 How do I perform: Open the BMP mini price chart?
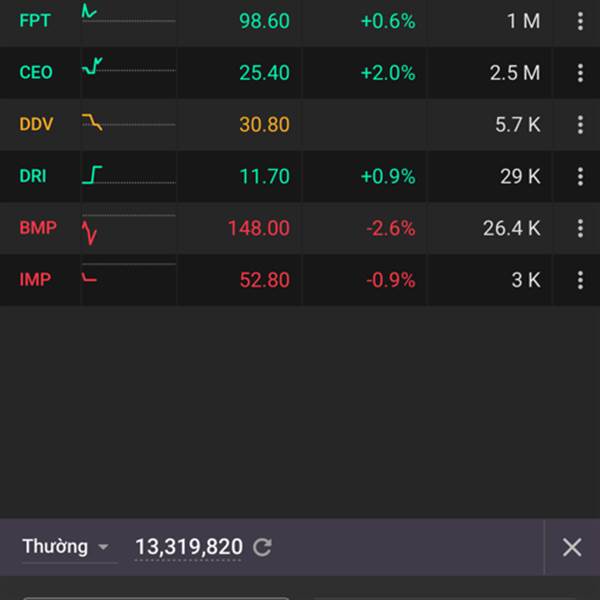click(x=128, y=229)
